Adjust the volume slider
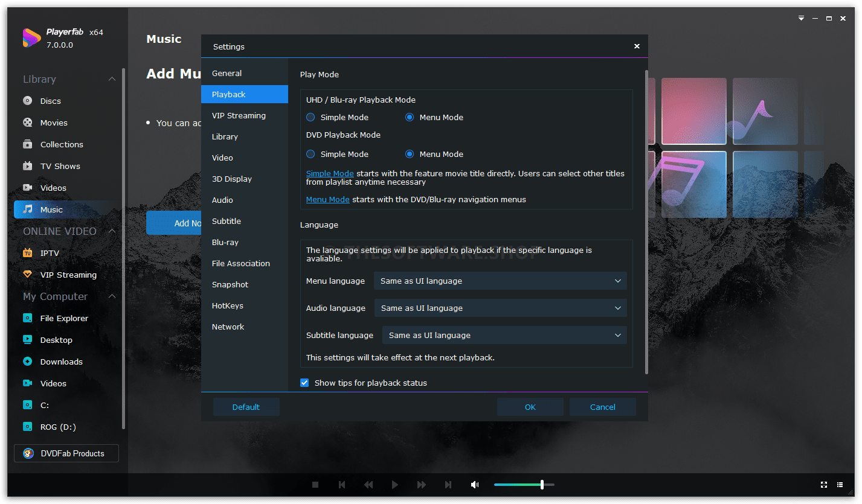 [524, 485]
